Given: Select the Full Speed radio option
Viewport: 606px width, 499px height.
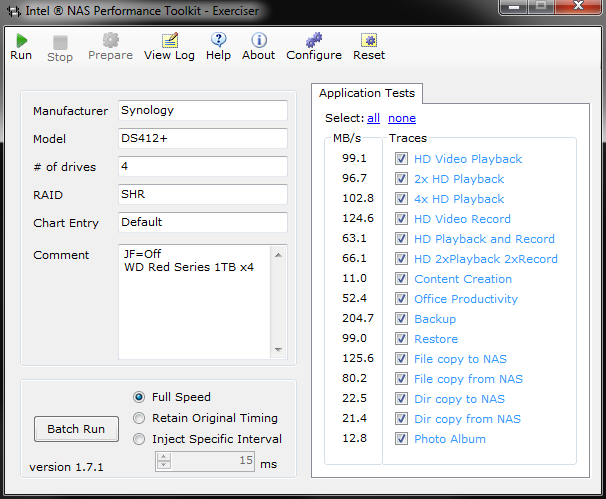Looking at the screenshot, I should coord(139,397).
